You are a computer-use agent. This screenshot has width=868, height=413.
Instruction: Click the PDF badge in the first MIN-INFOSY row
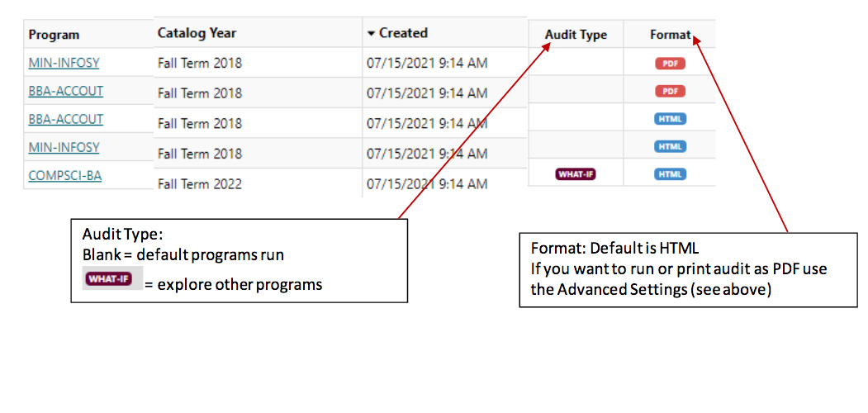click(670, 64)
